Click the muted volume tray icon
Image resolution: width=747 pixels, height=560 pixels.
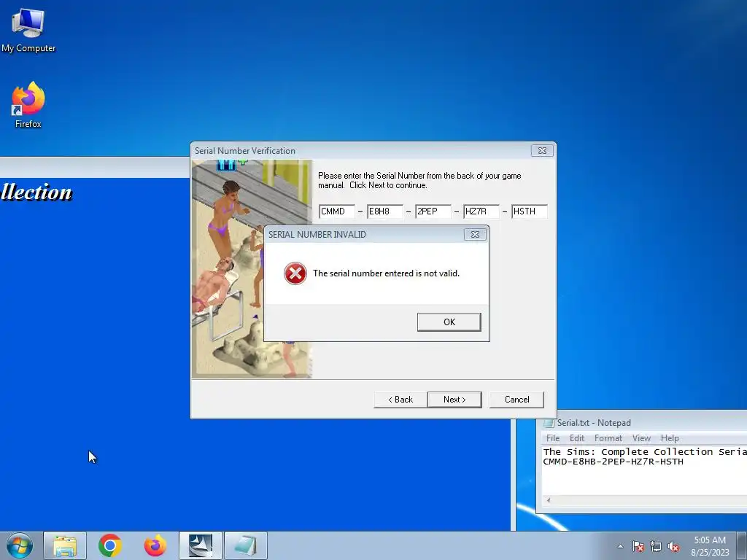[673, 546]
